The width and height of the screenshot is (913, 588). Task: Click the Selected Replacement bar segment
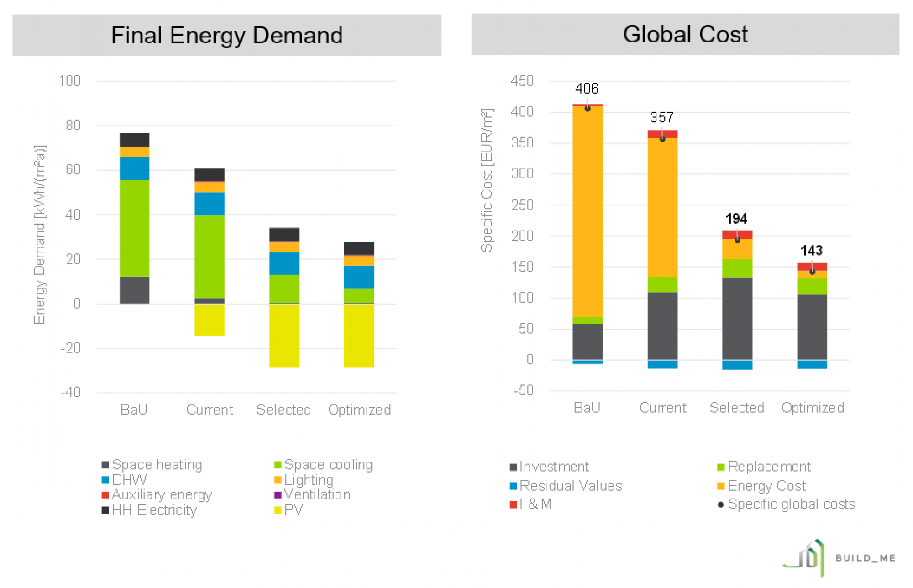click(x=737, y=268)
